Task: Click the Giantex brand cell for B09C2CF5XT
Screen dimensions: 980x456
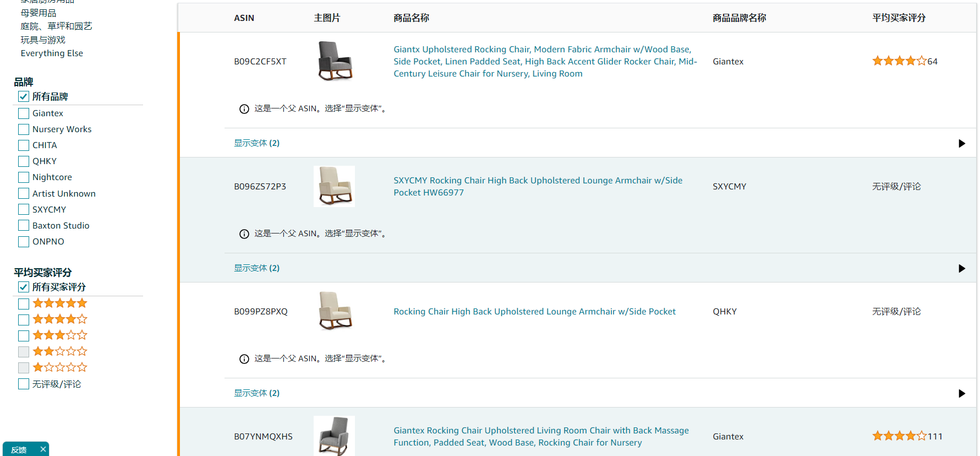Action: tap(728, 62)
